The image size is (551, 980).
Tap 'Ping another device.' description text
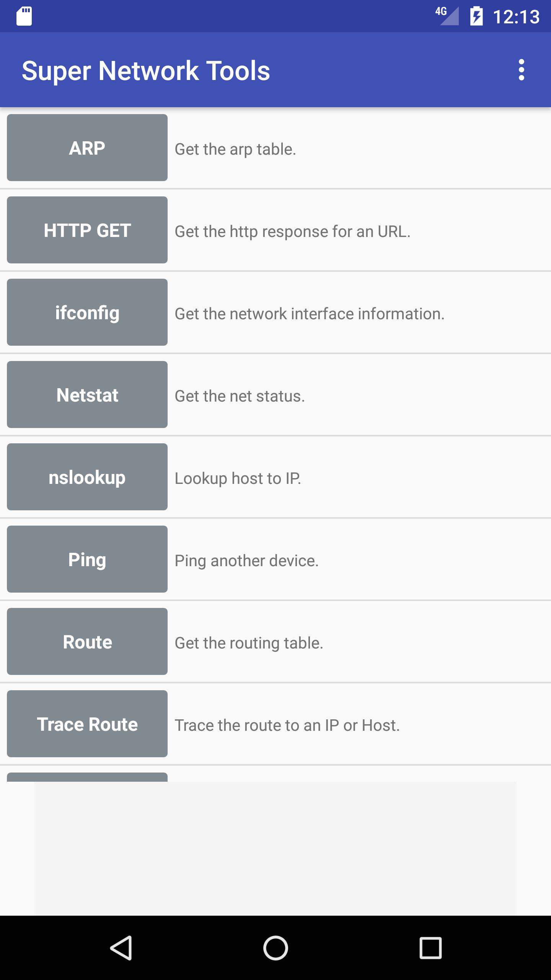click(x=246, y=560)
